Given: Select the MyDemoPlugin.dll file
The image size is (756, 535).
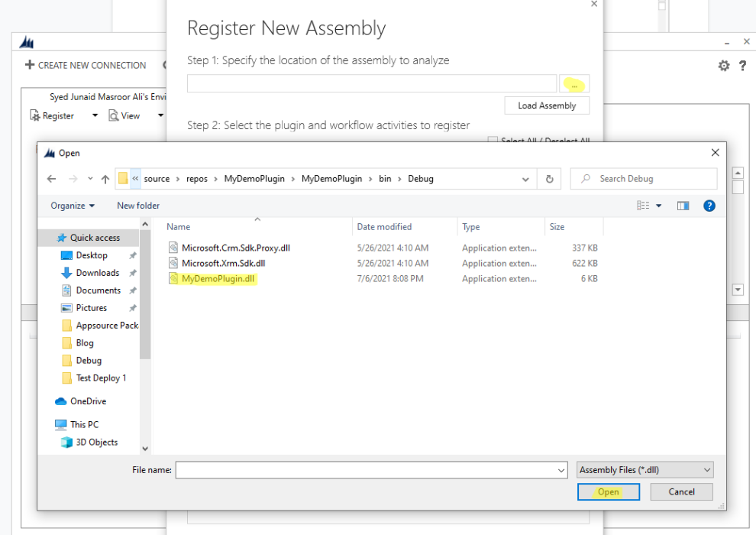Looking at the screenshot, I should tap(218, 279).
